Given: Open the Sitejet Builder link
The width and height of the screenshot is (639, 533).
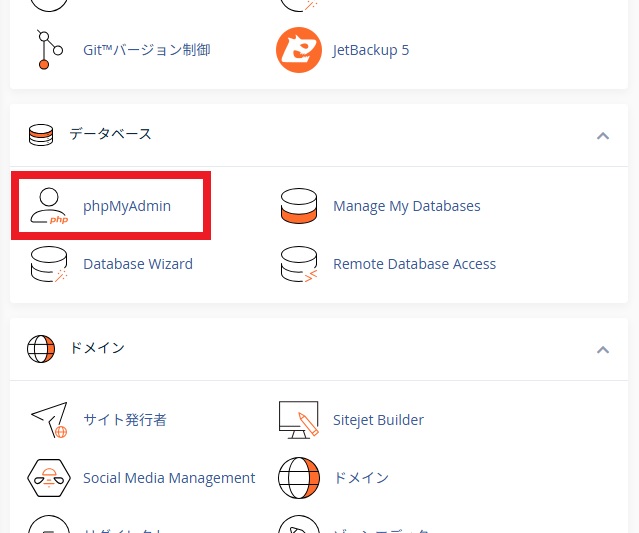Looking at the screenshot, I should click(x=378, y=420).
